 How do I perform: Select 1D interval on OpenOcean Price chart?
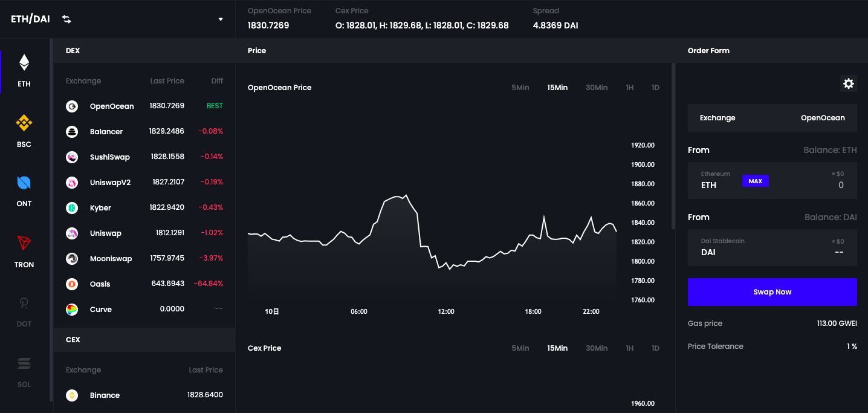tap(655, 88)
